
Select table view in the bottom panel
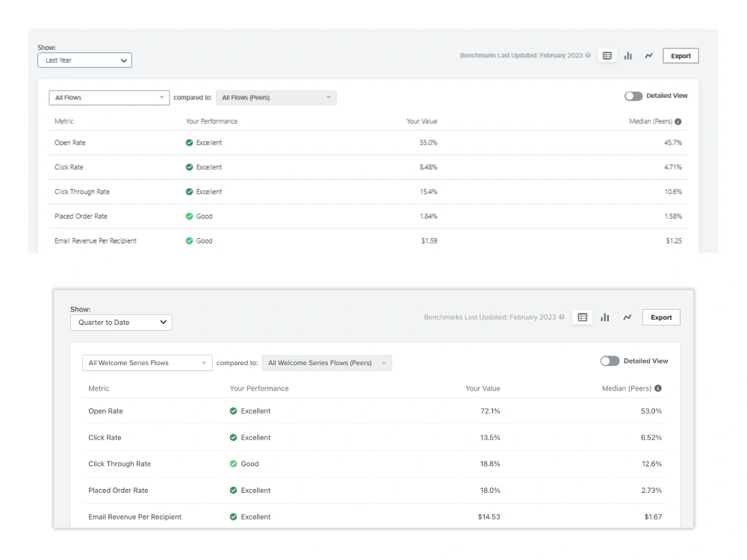583,317
